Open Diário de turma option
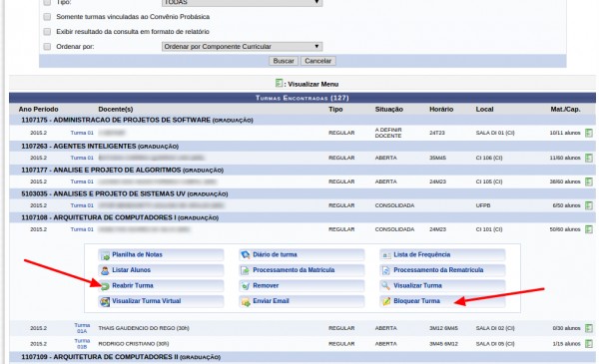 point(301,254)
